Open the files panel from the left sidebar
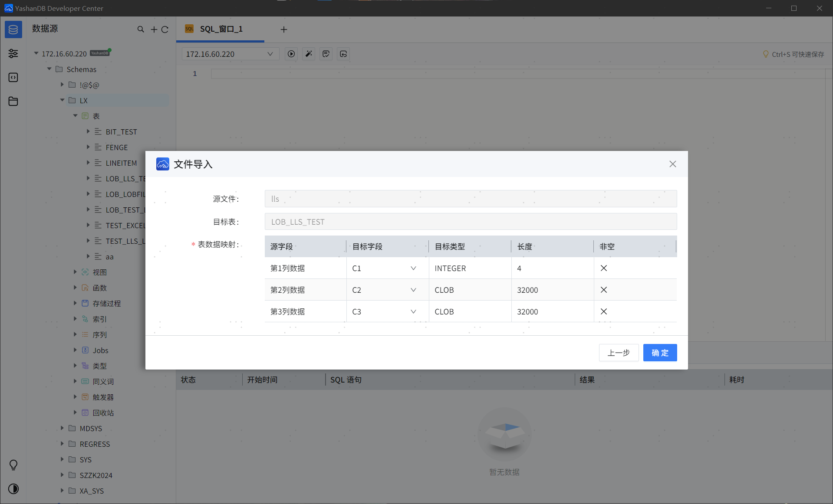Viewport: 833px width, 504px height. (x=13, y=101)
